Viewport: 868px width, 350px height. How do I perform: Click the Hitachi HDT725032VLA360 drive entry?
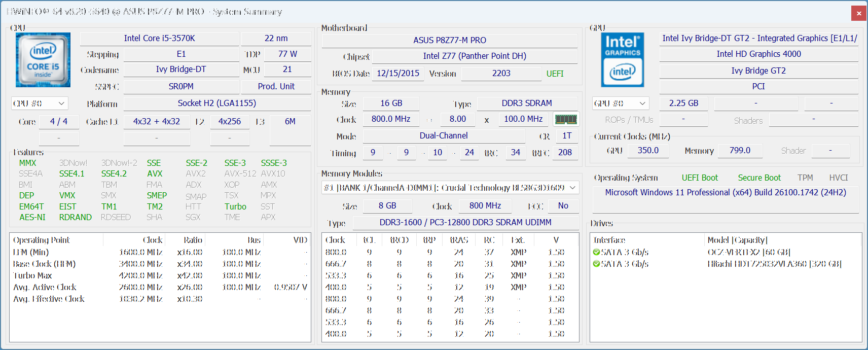click(x=774, y=264)
